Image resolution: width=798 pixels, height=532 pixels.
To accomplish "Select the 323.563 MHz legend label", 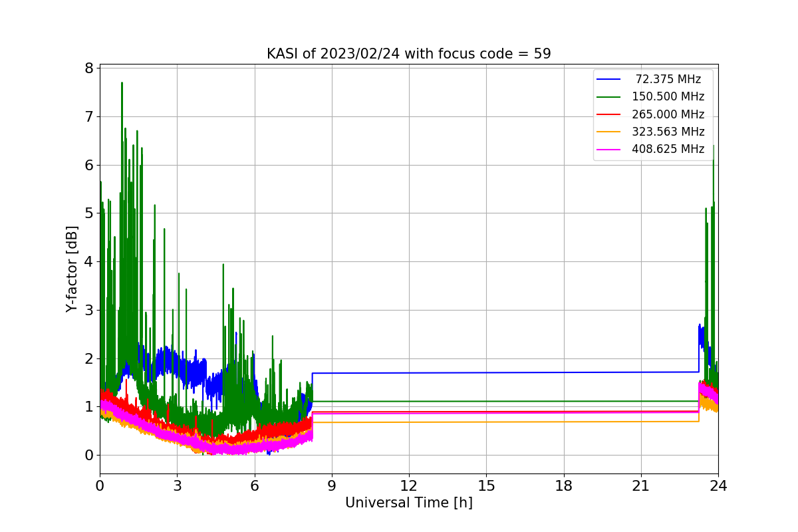I will [668, 132].
